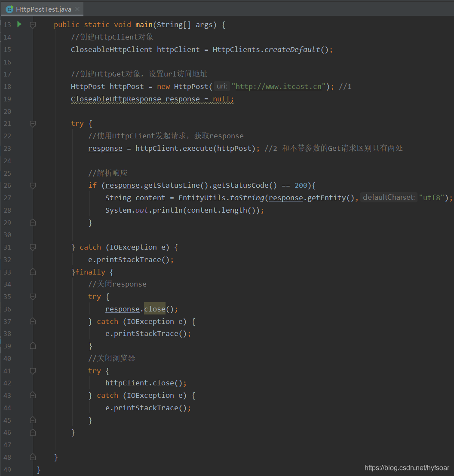Collapse main method fold marker at line 13
The height and width of the screenshot is (476, 454).
[x=33, y=25]
